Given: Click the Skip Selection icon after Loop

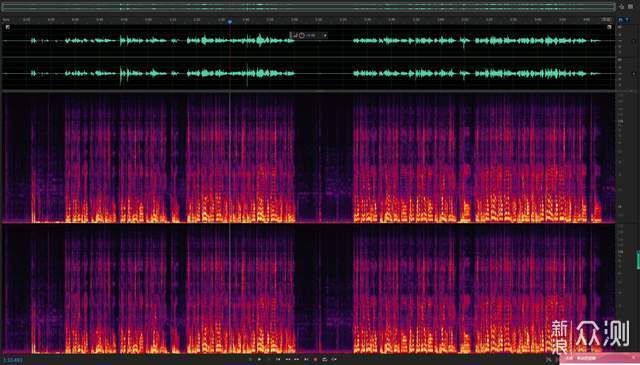Looking at the screenshot, I should [334, 359].
